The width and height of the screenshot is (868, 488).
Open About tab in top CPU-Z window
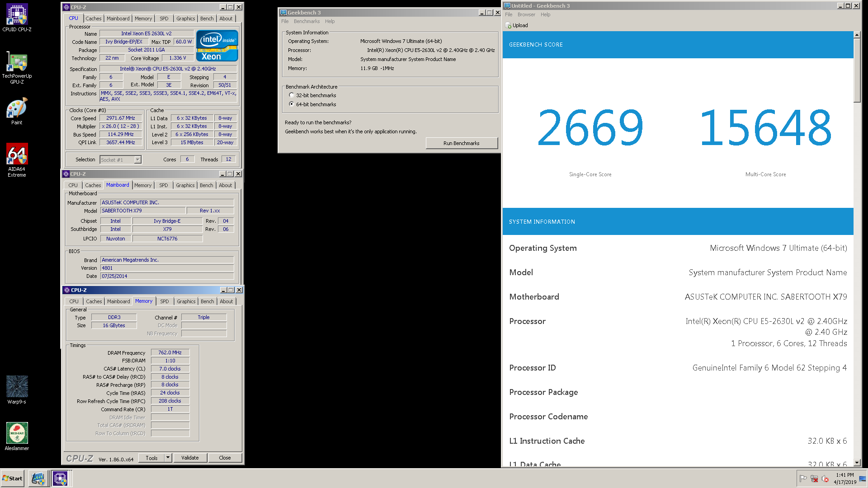pos(226,19)
